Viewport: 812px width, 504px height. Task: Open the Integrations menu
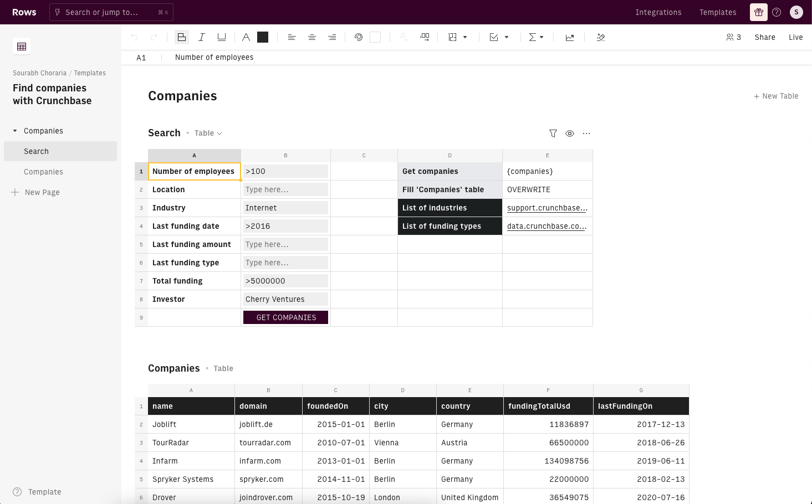(658, 12)
